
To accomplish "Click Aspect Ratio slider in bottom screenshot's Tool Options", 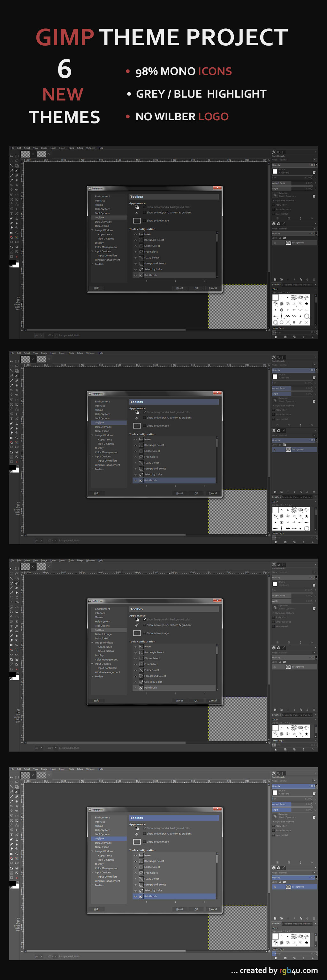I will click(x=292, y=804).
